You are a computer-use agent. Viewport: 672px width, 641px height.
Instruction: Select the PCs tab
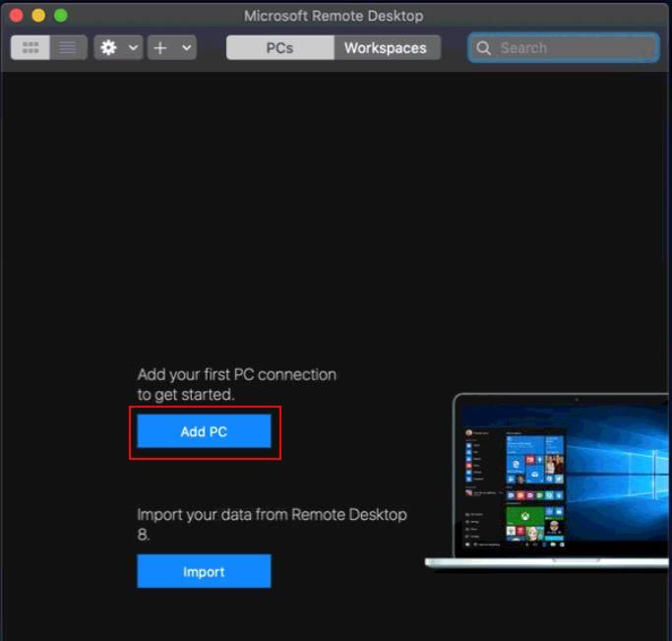pos(279,47)
